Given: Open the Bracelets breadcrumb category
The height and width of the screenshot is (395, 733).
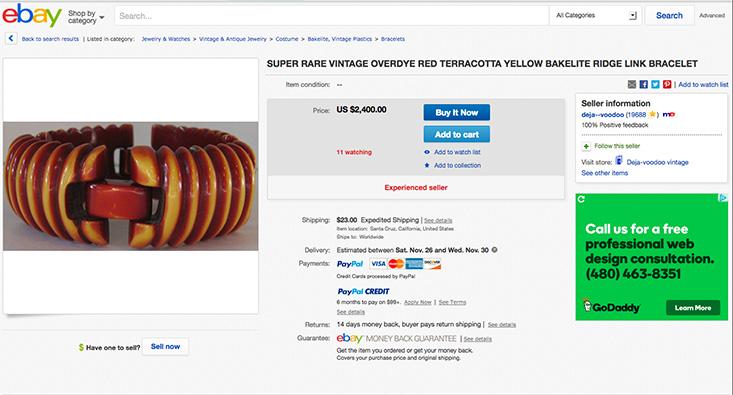Looking at the screenshot, I should (393, 39).
